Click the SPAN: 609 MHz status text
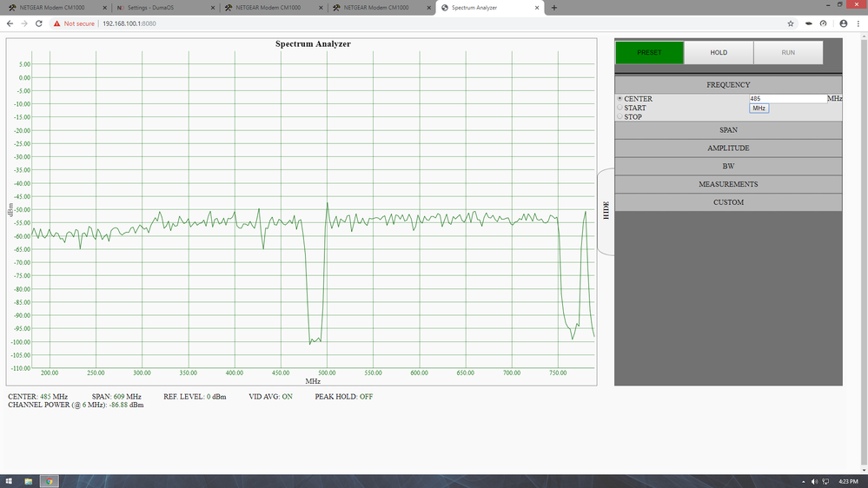The height and width of the screenshot is (488, 868). (116, 397)
